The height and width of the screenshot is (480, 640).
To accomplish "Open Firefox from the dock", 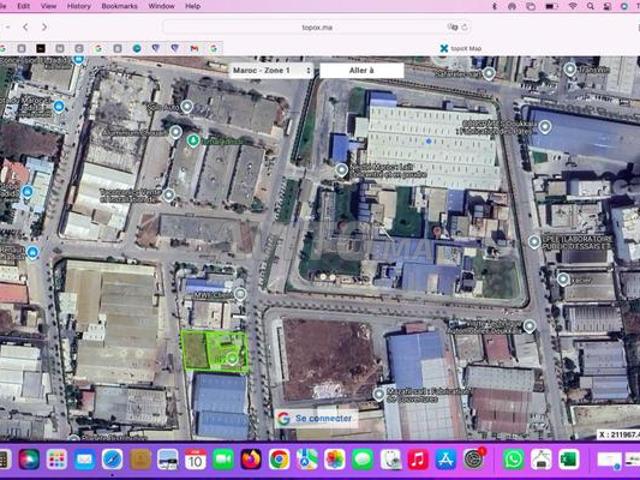I will click(251, 459).
